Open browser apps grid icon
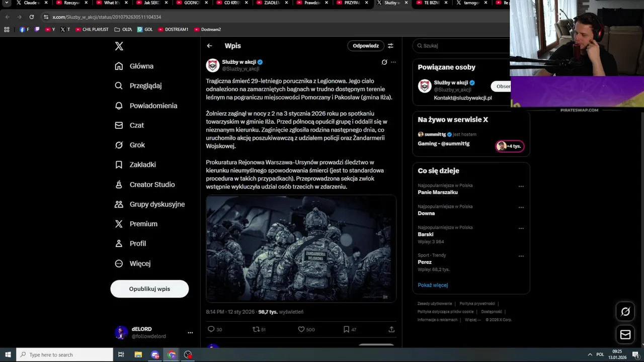The width and height of the screenshot is (644, 362). click(x=7, y=30)
